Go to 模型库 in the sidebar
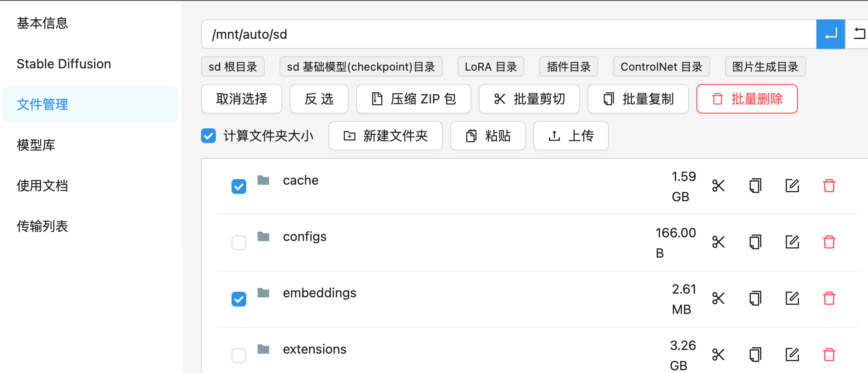Viewport: 868px width, 373px height. coord(36,145)
